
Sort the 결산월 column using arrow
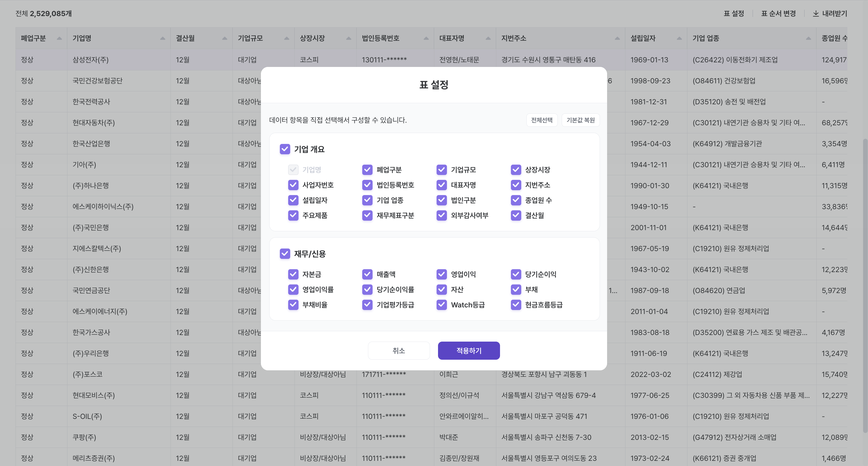coord(224,38)
